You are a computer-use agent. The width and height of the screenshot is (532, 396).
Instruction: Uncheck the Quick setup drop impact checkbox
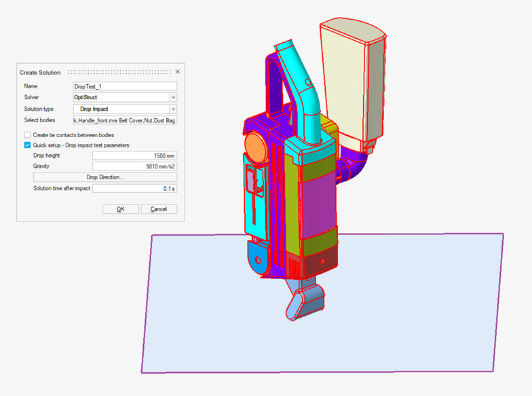(x=27, y=145)
